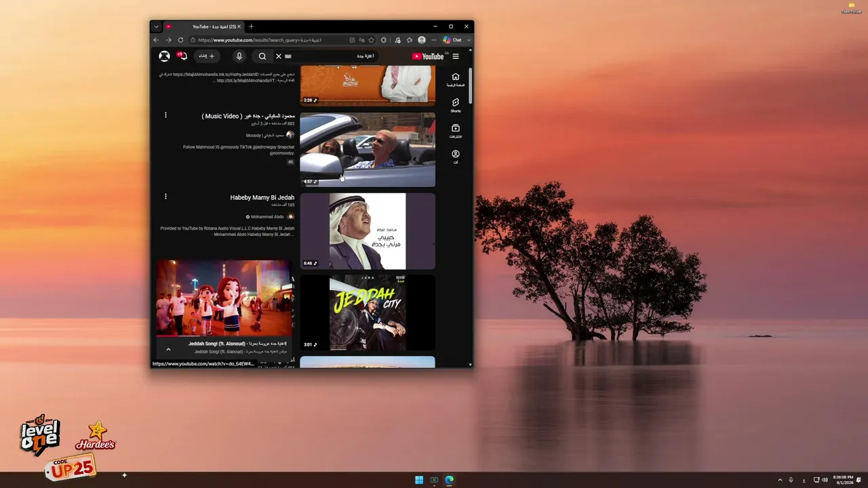Open the browser apps grid icon in address bar
This screenshot has width=868, height=488.
click(x=352, y=40)
